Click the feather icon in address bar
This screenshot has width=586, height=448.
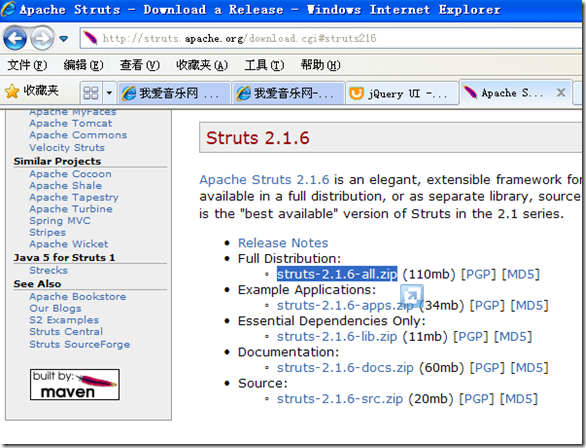click(90, 38)
